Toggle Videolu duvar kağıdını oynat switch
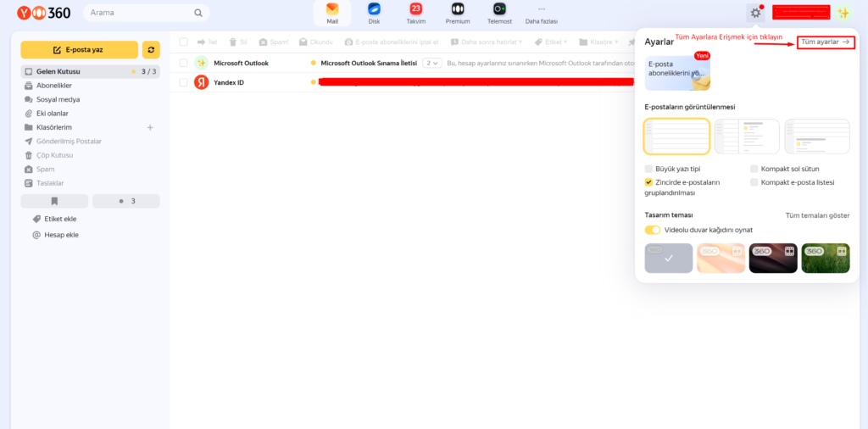Image resolution: width=868 pixels, height=429 pixels. coord(653,230)
